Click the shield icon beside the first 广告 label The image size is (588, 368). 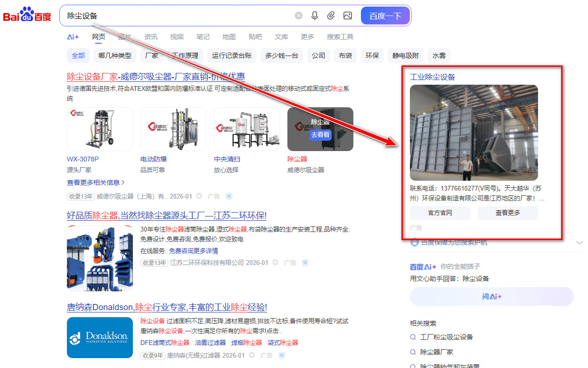pyautogui.click(x=229, y=196)
